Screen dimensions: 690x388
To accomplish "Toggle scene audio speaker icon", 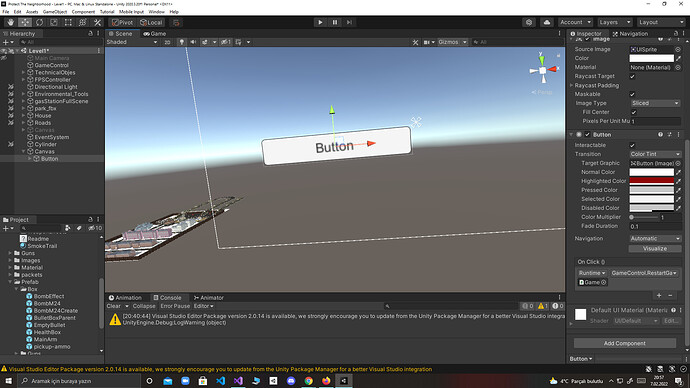I will coord(193,42).
